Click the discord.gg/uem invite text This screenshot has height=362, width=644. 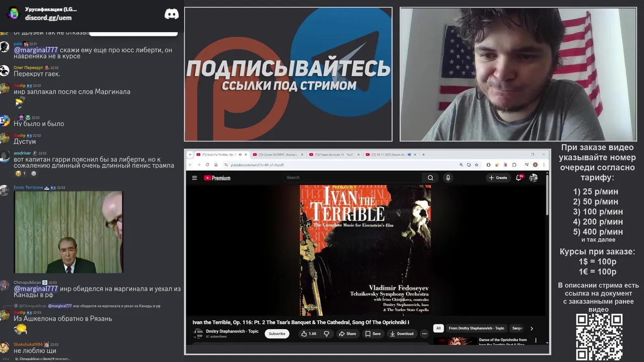pos(48,18)
